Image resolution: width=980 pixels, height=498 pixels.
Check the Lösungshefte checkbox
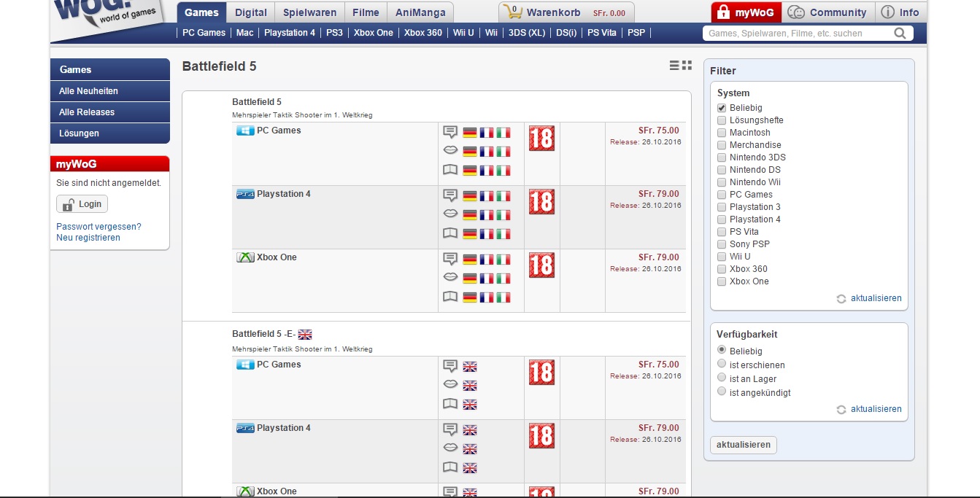point(722,120)
